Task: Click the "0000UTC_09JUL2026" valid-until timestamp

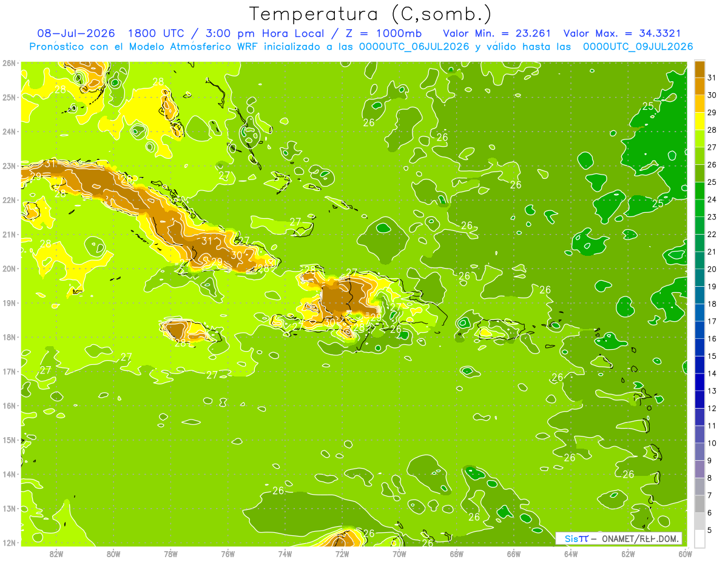Action: tap(638, 47)
